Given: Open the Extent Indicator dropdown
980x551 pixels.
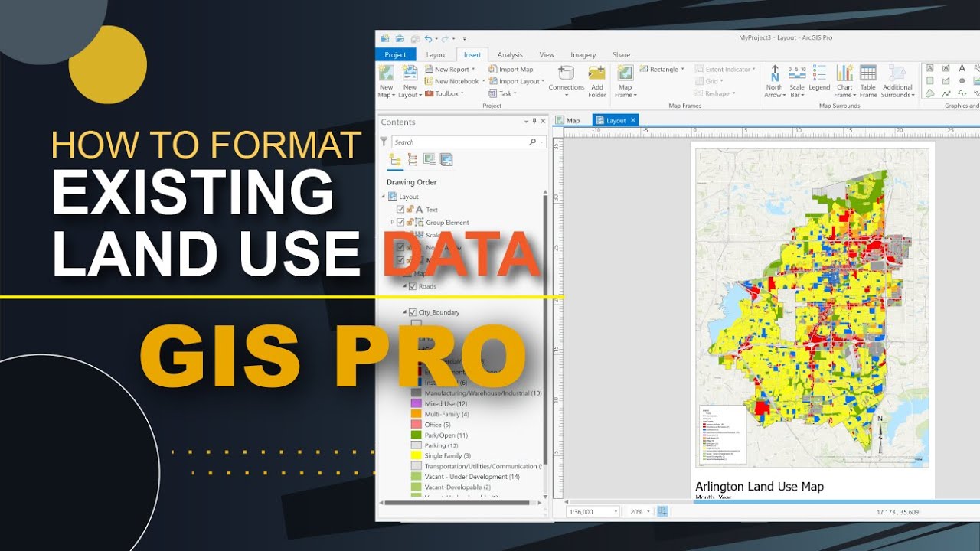Looking at the screenshot, I should click(727, 70).
